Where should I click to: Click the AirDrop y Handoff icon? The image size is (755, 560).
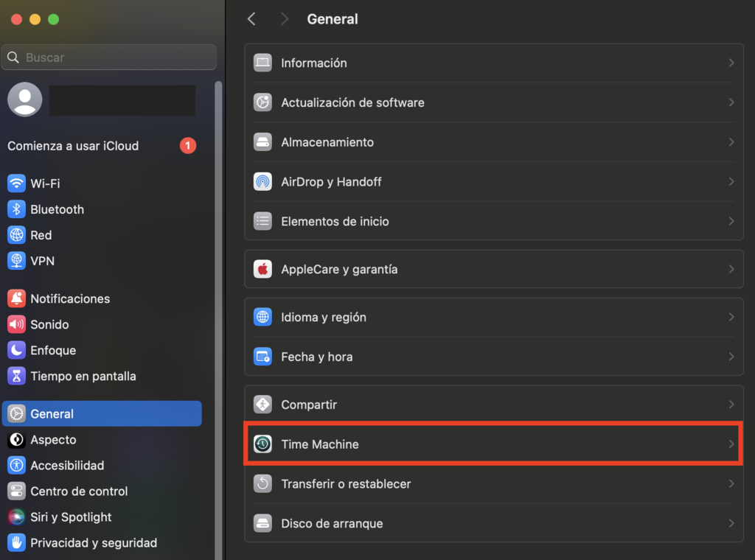pos(262,181)
